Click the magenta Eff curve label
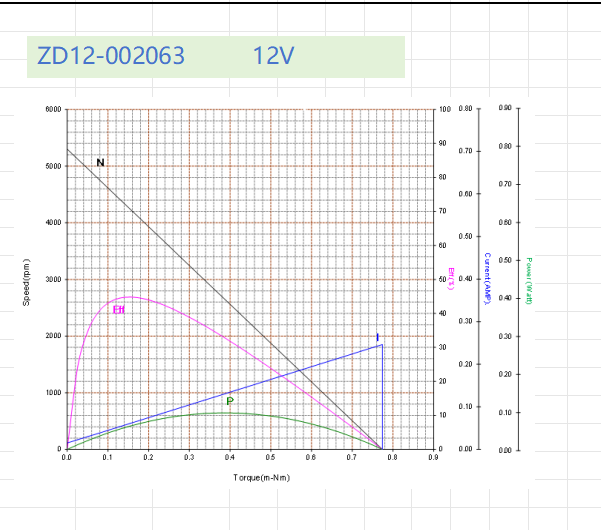 (x=118, y=310)
